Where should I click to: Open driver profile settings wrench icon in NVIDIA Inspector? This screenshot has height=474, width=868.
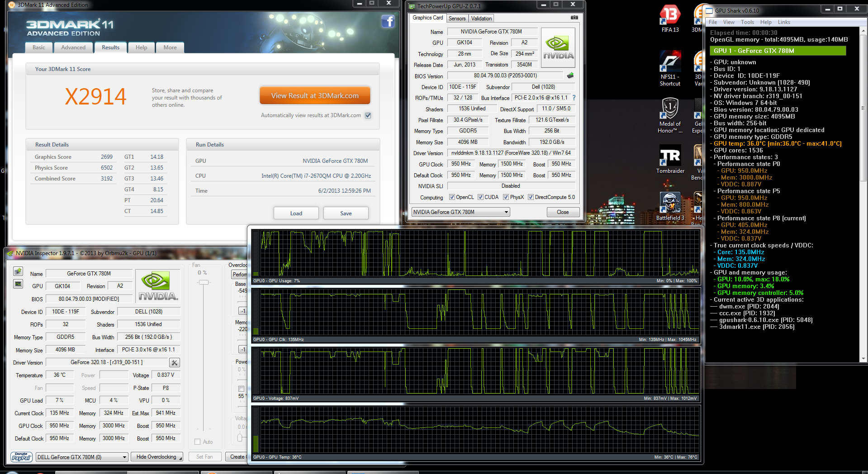[175, 362]
